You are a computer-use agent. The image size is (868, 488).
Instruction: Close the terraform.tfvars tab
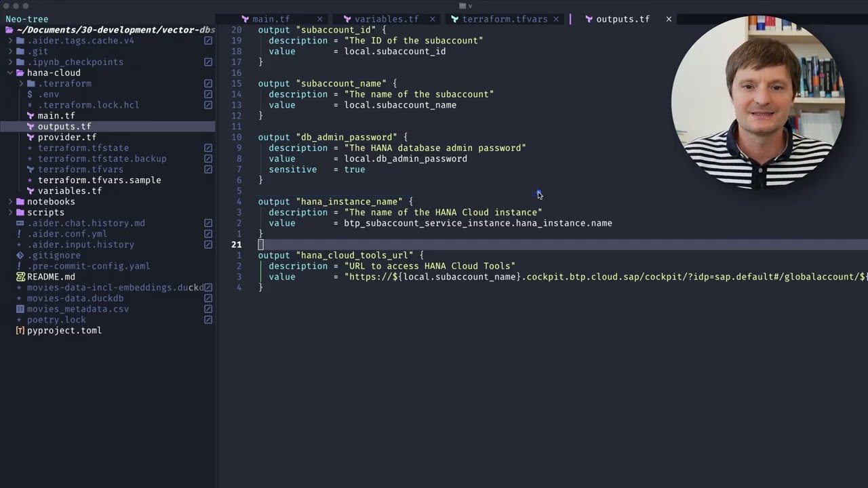[556, 19]
